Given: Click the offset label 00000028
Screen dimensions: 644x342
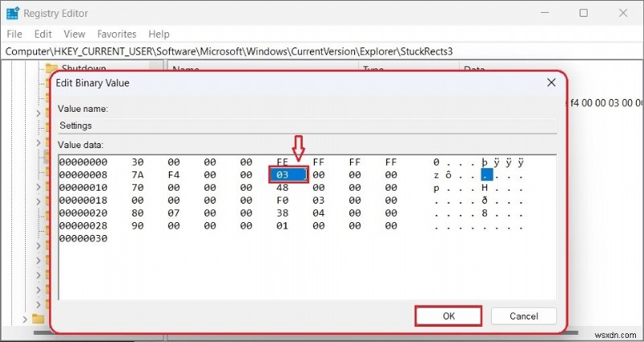Looking at the screenshot, I should click(x=84, y=226).
